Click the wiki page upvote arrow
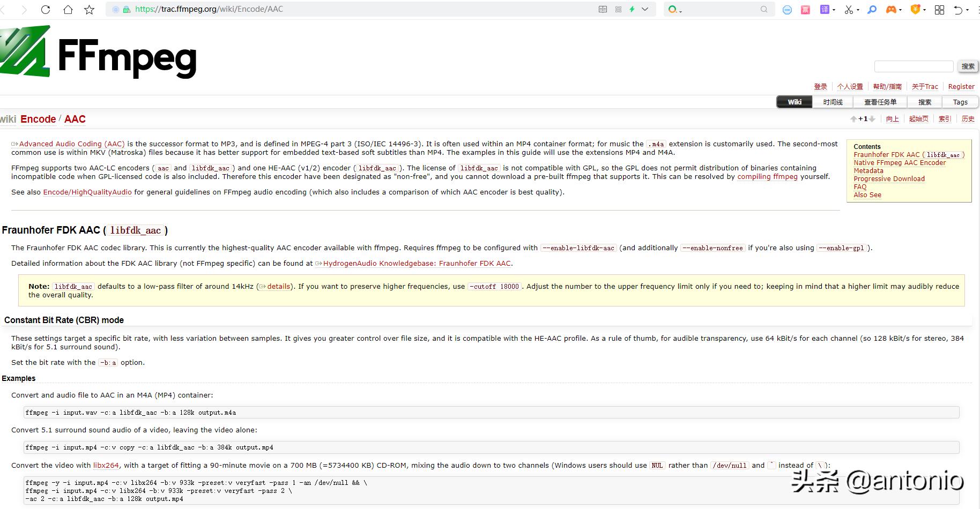This screenshot has width=980, height=509. pyautogui.click(x=853, y=119)
